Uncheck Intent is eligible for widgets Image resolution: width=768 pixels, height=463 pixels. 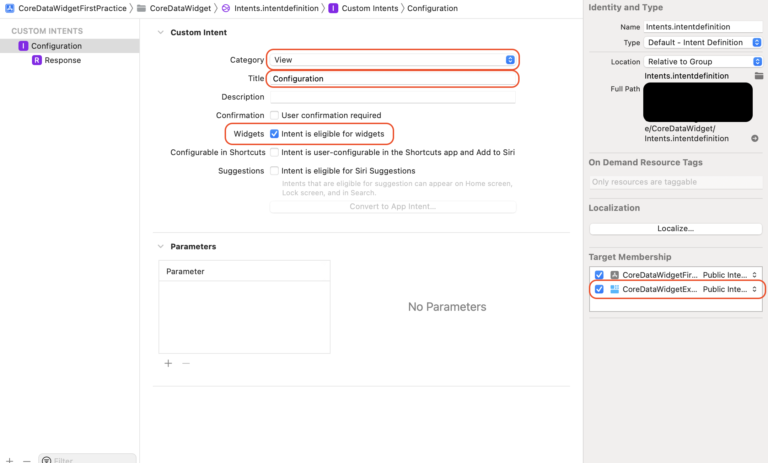point(274,134)
